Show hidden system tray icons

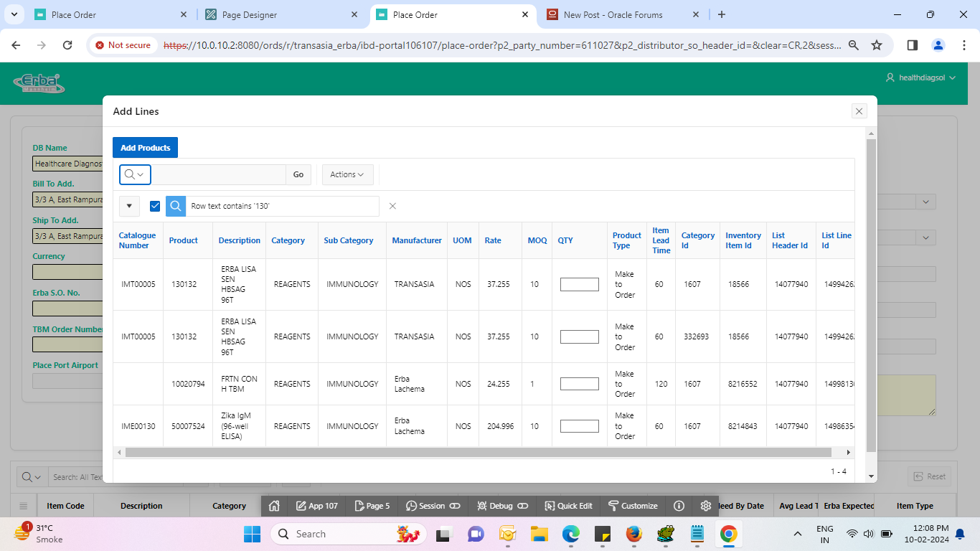(797, 534)
